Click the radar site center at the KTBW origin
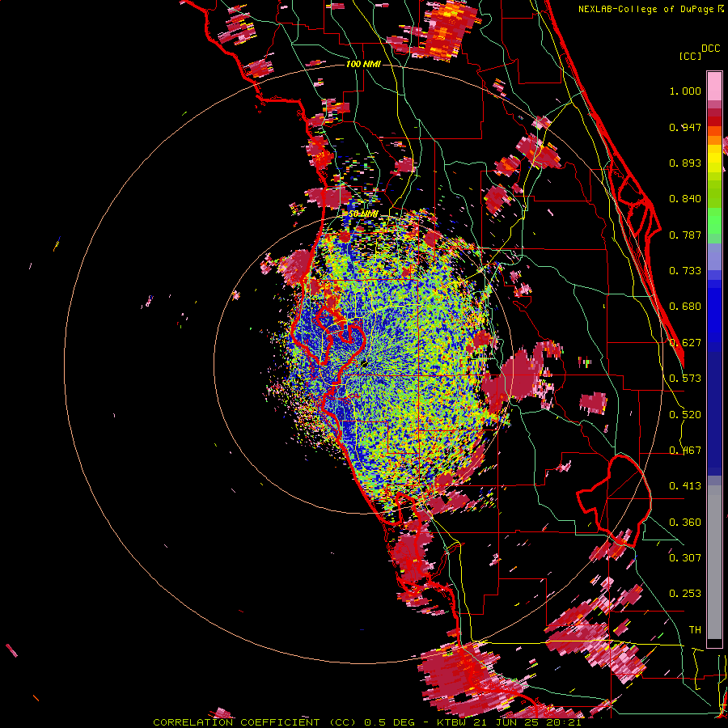Screen dimensions: 728x728 pos(365,363)
